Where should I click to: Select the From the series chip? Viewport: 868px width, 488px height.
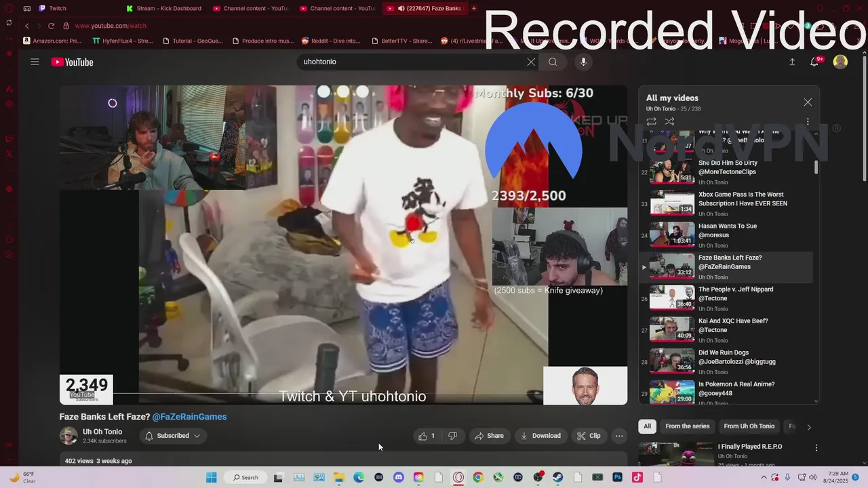pos(687,426)
